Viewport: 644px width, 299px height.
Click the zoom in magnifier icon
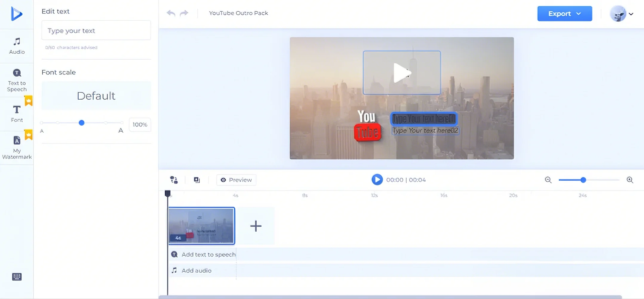tap(630, 180)
